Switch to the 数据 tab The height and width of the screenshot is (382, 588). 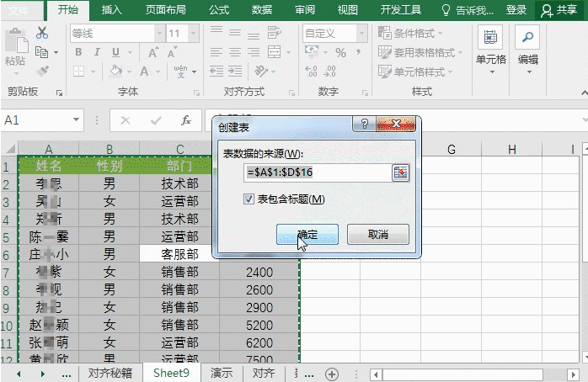tap(262, 10)
